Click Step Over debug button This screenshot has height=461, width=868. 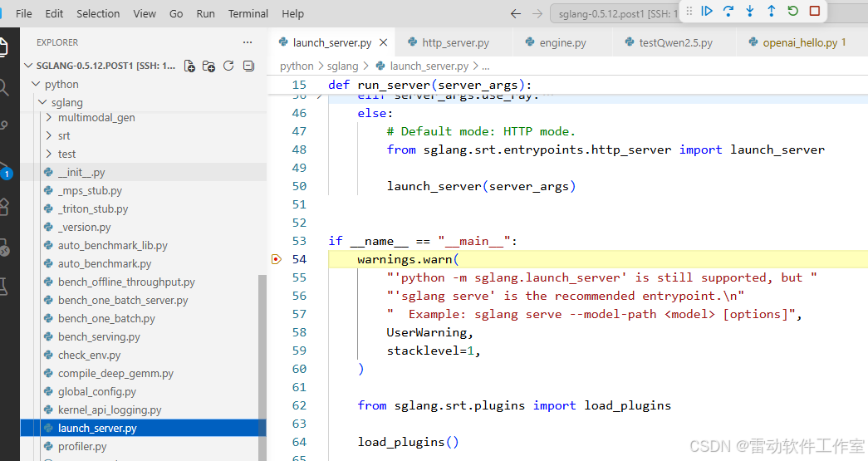pos(728,11)
